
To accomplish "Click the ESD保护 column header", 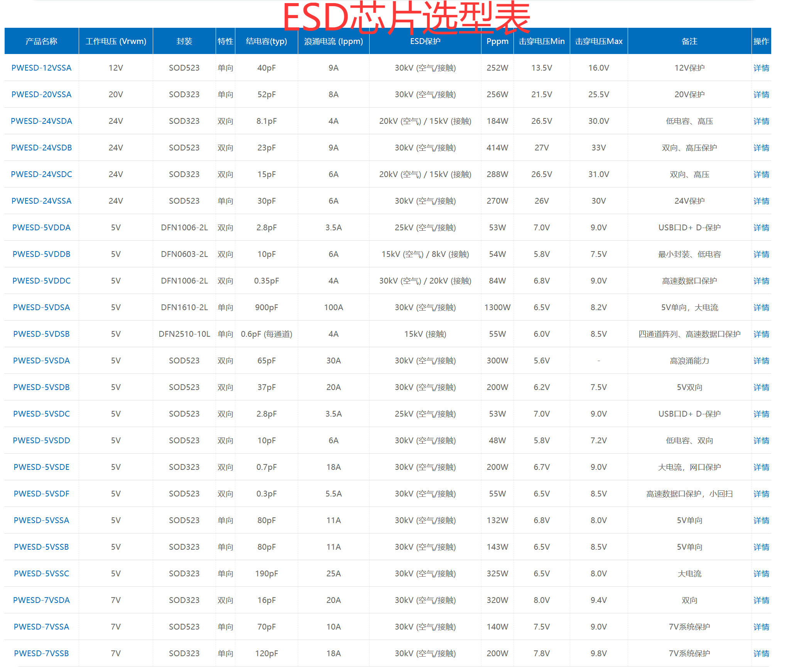I will point(425,41).
